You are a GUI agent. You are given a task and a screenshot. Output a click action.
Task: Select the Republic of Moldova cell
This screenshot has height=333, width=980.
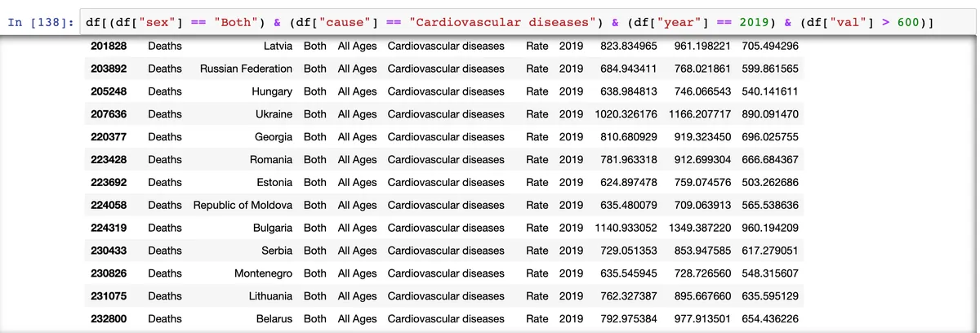pyautogui.click(x=243, y=206)
